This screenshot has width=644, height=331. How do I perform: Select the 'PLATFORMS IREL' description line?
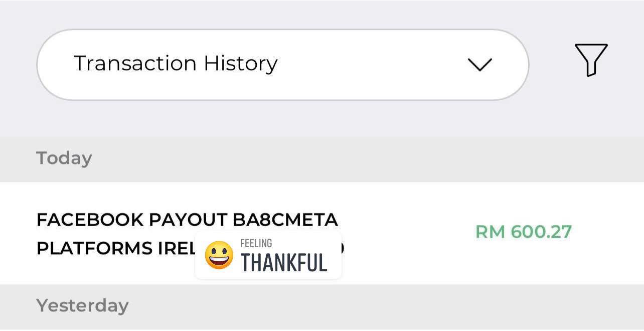(115, 249)
